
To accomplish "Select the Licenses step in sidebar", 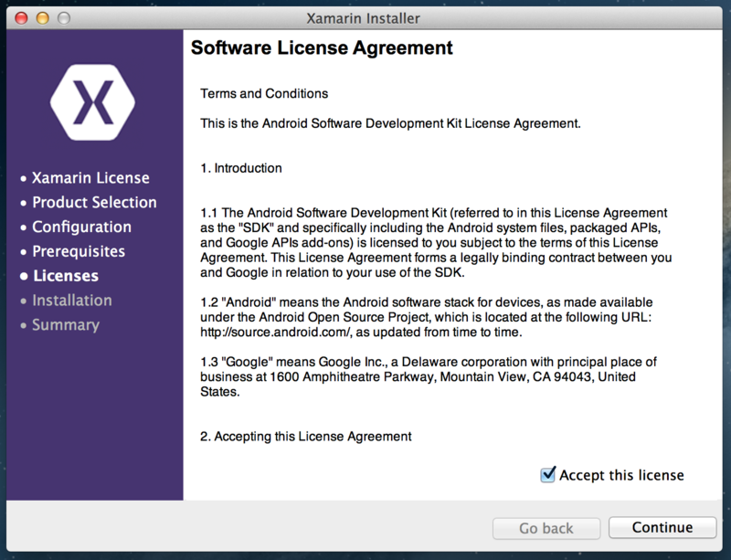I will pyautogui.click(x=66, y=276).
